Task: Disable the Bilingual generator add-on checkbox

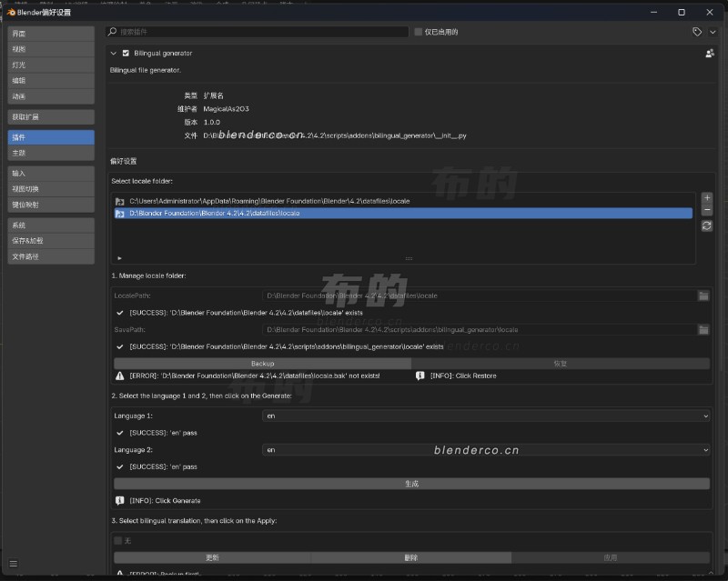Action: [126, 54]
